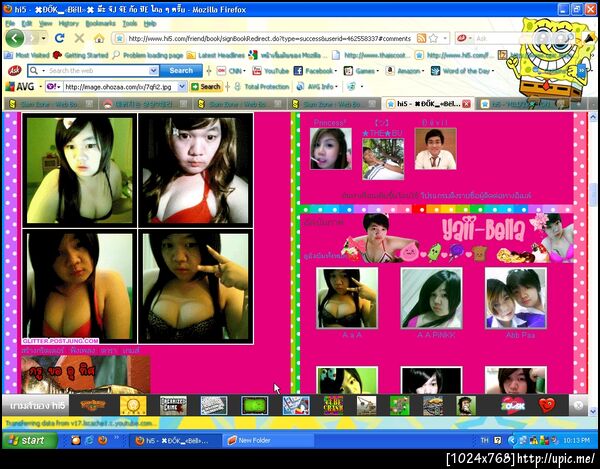The height and width of the screenshot is (469, 600).
Task: Bookmark this page with the star icon
Action: click(x=434, y=38)
